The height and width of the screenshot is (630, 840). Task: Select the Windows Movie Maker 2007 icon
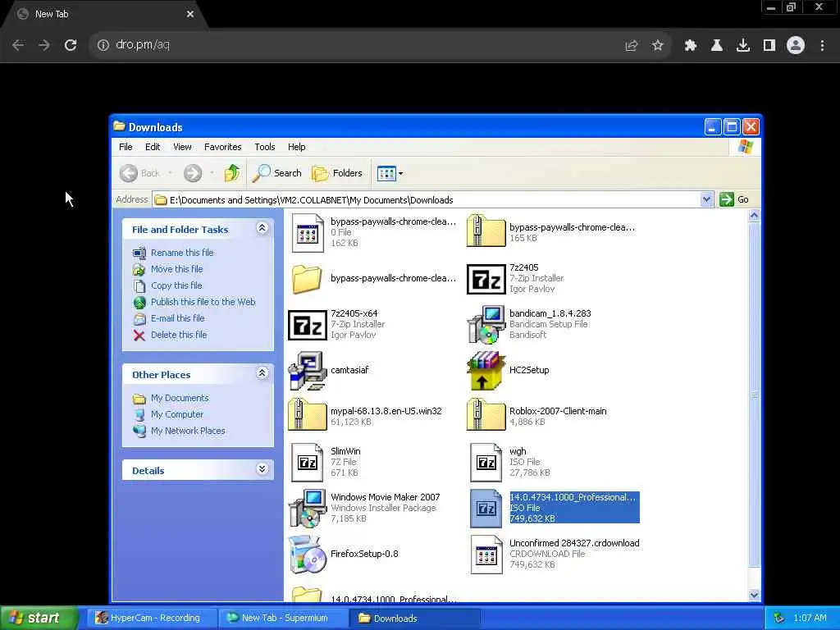[x=307, y=508]
